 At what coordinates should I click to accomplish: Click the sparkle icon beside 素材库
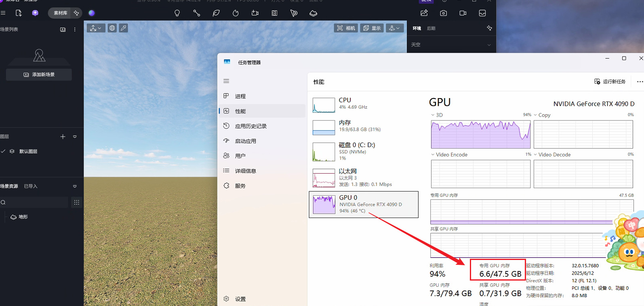(76, 13)
